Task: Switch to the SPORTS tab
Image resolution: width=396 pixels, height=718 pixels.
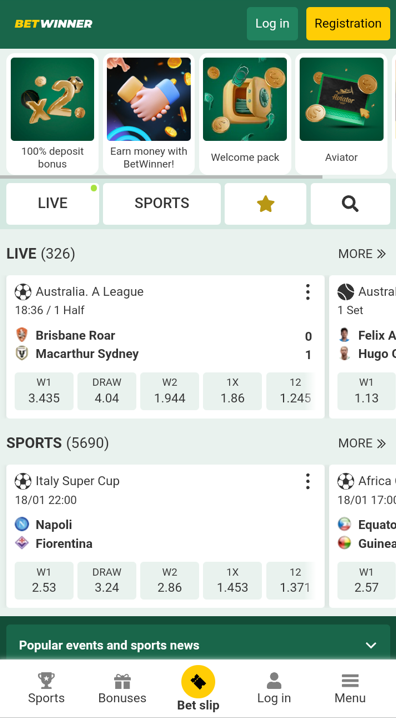Action: tap(162, 204)
